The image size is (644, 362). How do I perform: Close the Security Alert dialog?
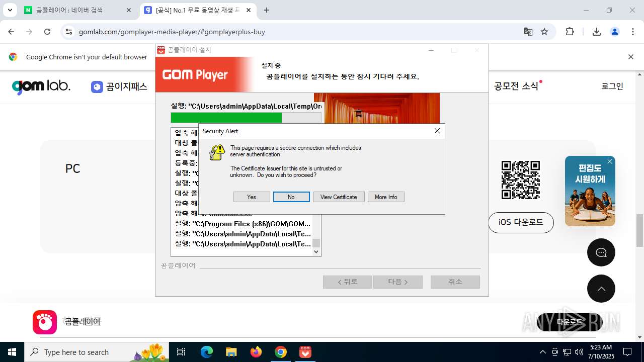coord(437,131)
